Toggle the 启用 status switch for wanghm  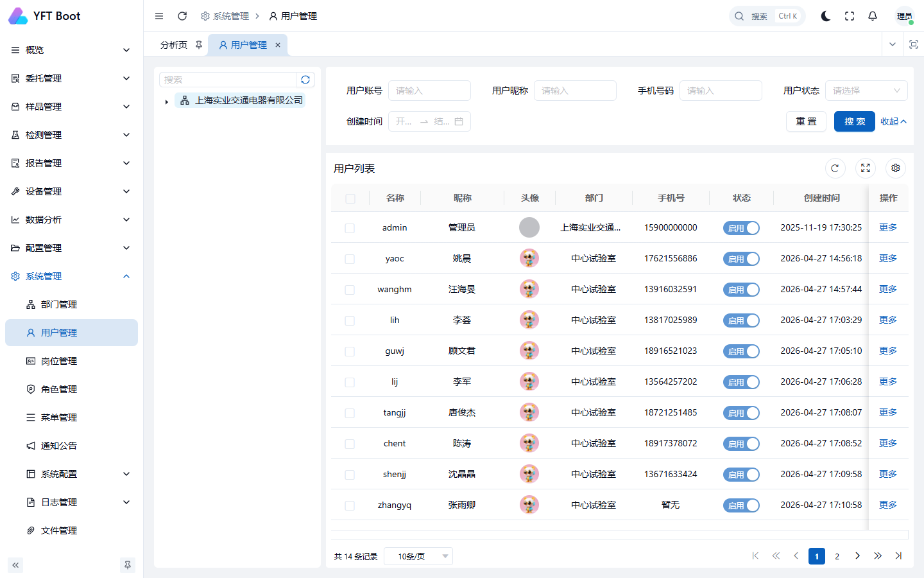coord(741,290)
